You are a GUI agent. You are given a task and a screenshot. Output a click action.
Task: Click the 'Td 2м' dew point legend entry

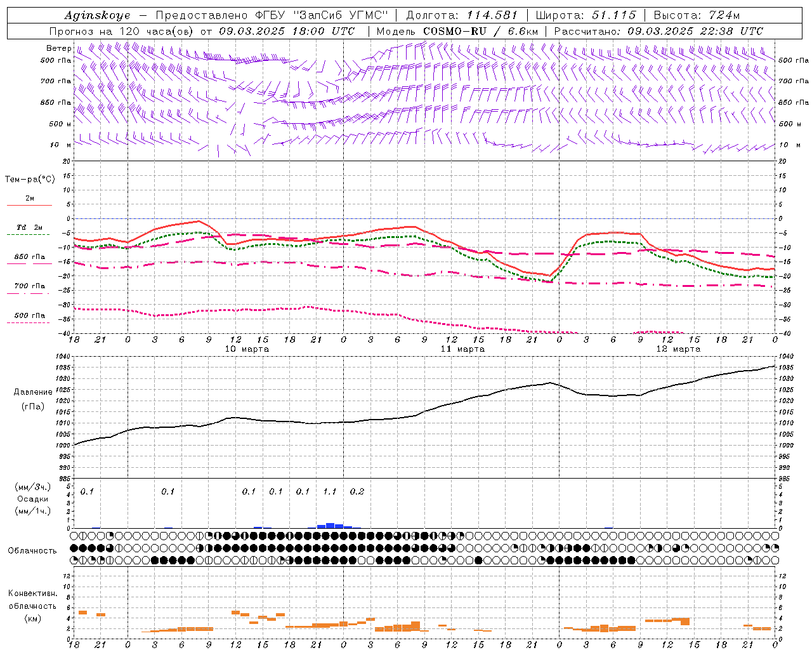[x=30, y=227]
